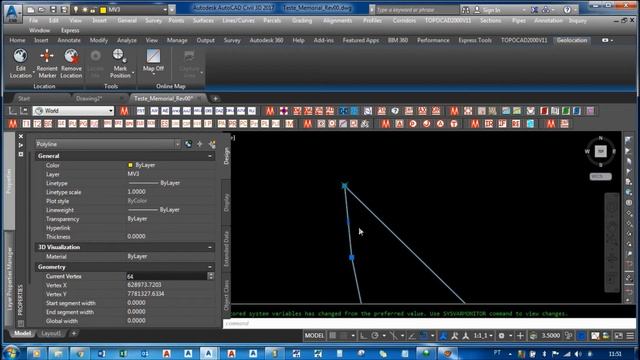The width and height of the screenshot is (640, 360).
Task: Click the TOP face of the ViewCube
Action: coord(600,151)
